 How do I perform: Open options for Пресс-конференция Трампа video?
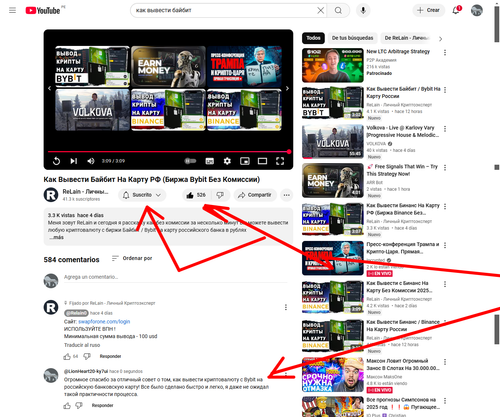[x=445, y=245]
